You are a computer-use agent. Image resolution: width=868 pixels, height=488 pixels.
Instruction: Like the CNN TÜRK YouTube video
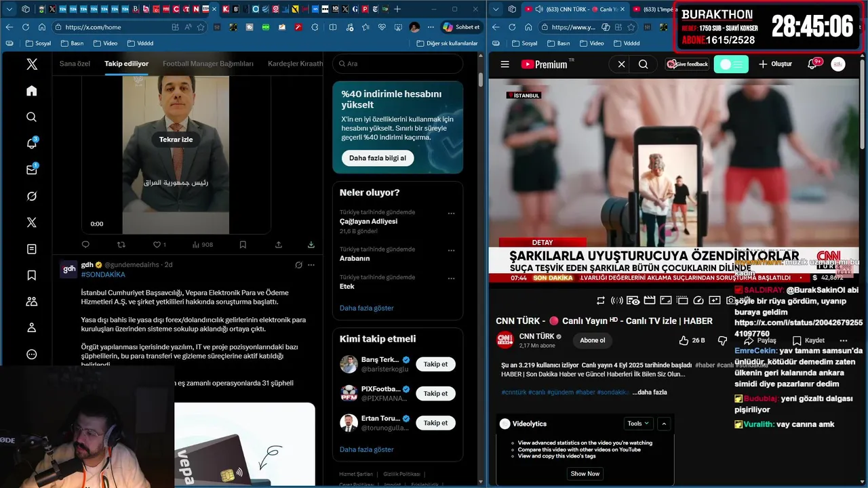click(692, 340)
